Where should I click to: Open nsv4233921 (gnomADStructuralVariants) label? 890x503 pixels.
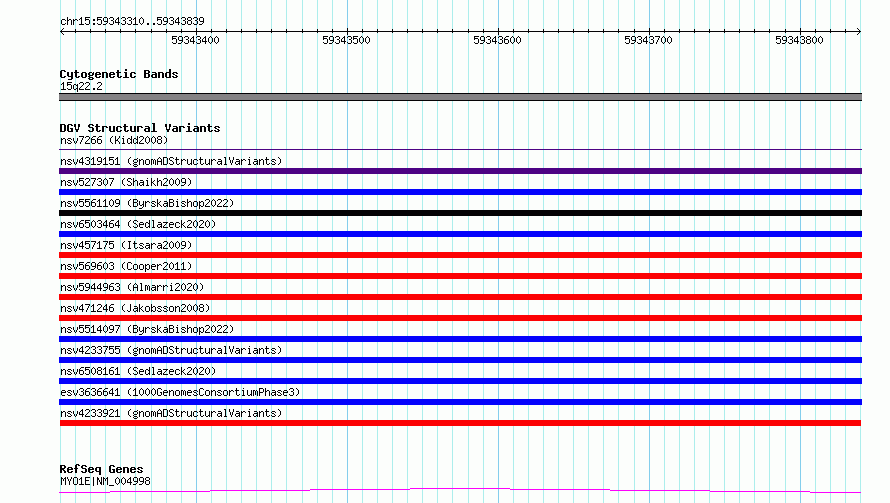click(171, 413)
